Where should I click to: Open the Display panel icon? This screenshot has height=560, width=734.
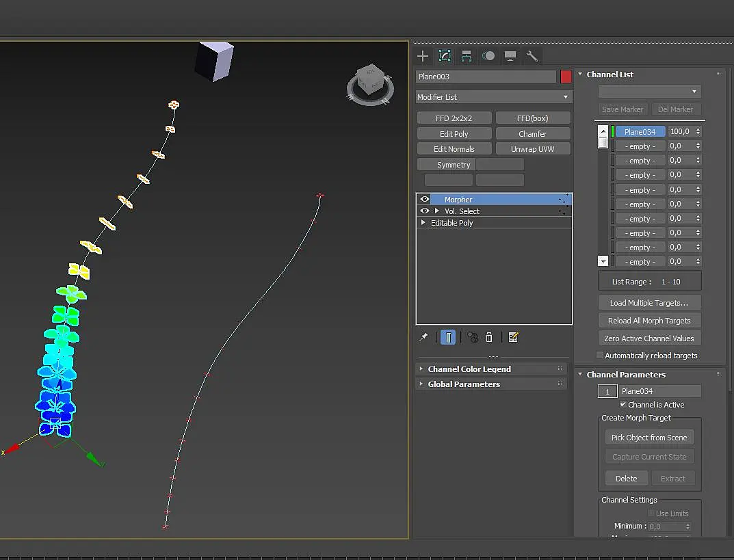tap(510, 56)
